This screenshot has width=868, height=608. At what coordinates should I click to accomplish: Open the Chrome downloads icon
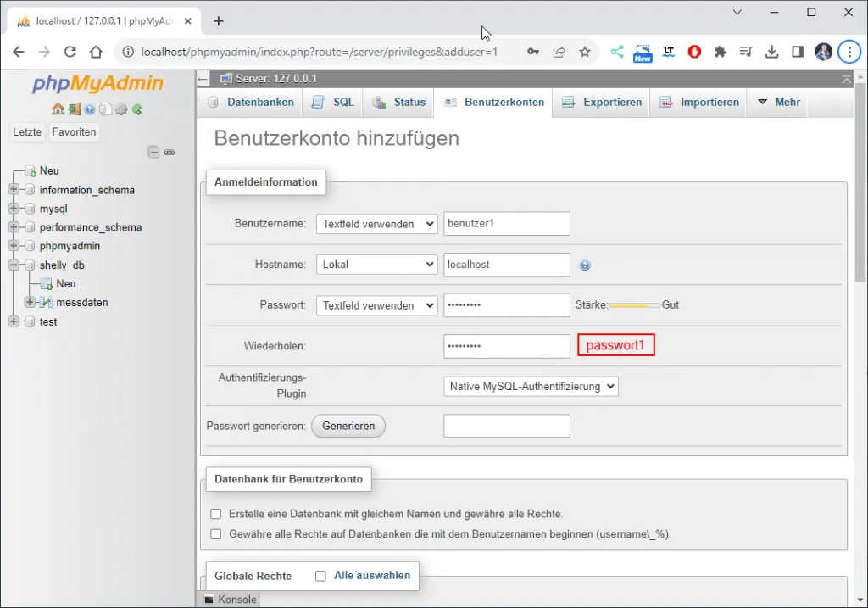(x=771, y=52)
